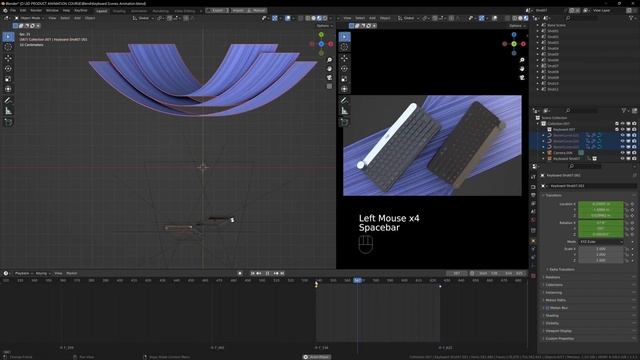
Task: Click the Rotation Z value field
Action: [x=601, y=234]
